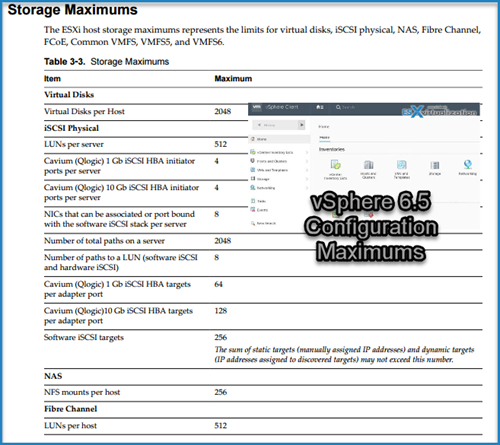
Task: Select the Home icon in the vSphere navigator
Action: 253,139
